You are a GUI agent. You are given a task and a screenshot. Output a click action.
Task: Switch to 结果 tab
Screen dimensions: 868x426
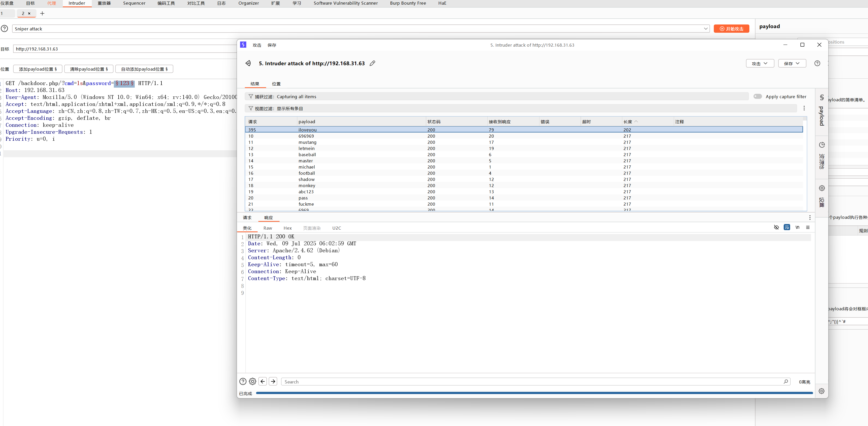pyautogui.click(x=255, y=84)
